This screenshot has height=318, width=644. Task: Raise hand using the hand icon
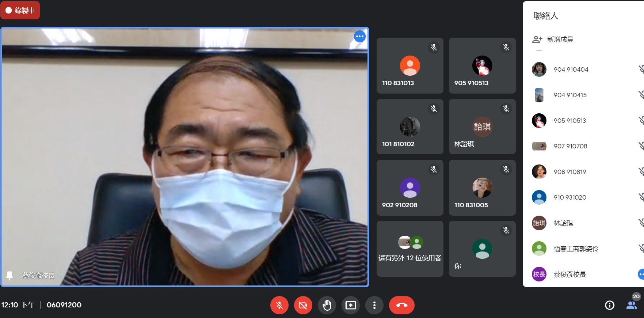[x=327, y=305]
